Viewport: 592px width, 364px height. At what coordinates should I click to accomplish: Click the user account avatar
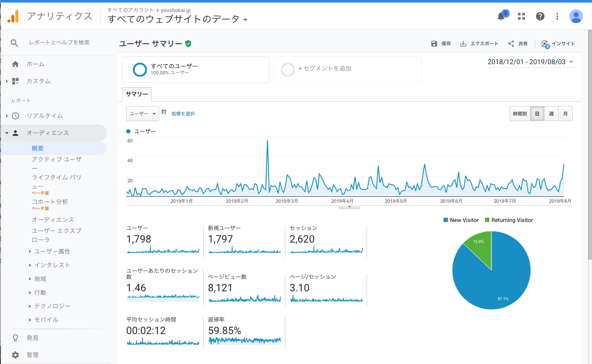[576, 17]
